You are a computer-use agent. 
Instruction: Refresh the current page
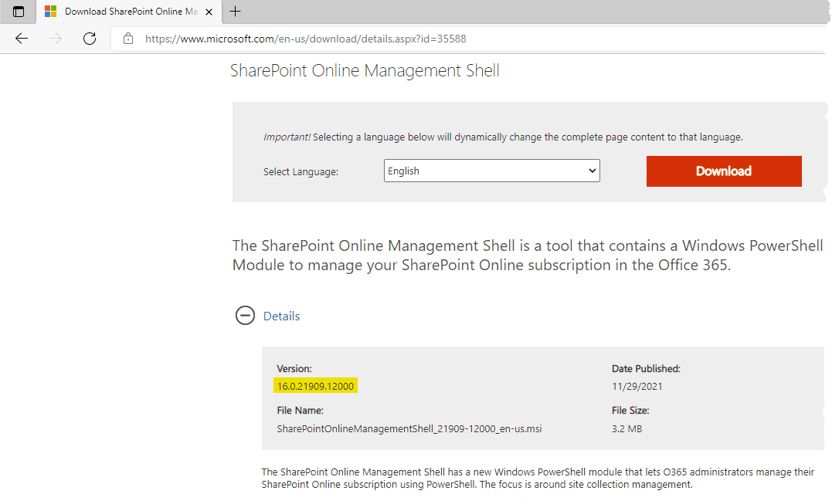tap(90, 38)
